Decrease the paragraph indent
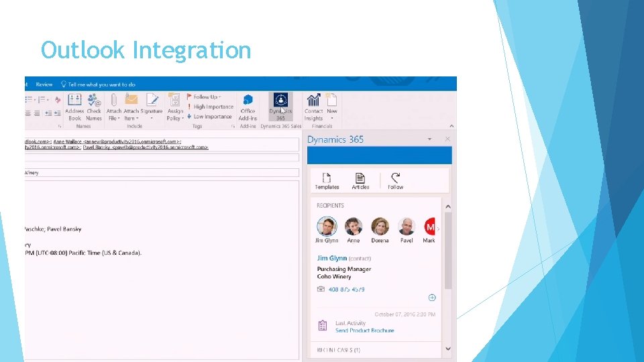Viewport: 644px width, 362px height. coord(48,113)
